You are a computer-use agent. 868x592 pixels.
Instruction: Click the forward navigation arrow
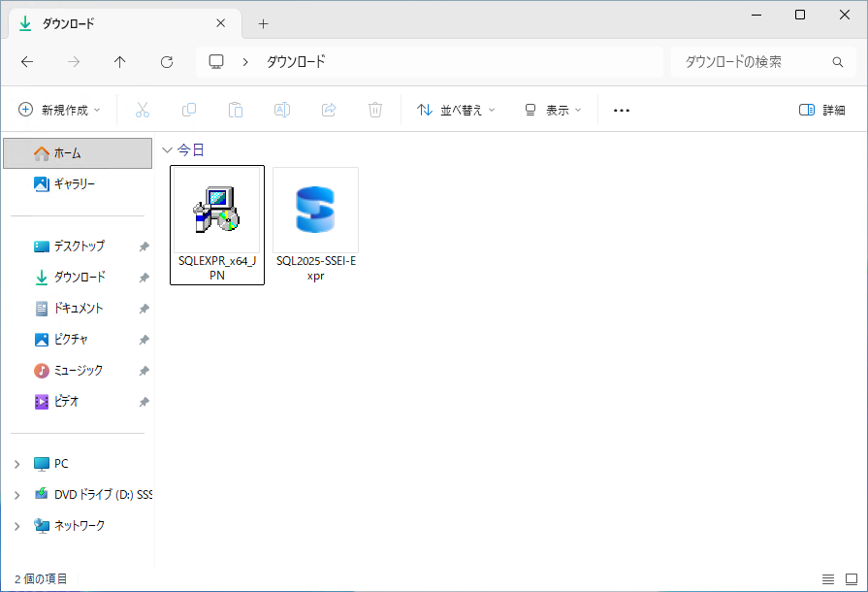74,62
